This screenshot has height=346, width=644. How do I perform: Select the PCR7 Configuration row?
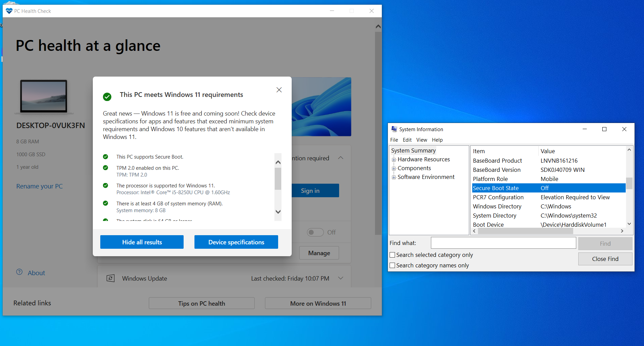pos(549,197)
